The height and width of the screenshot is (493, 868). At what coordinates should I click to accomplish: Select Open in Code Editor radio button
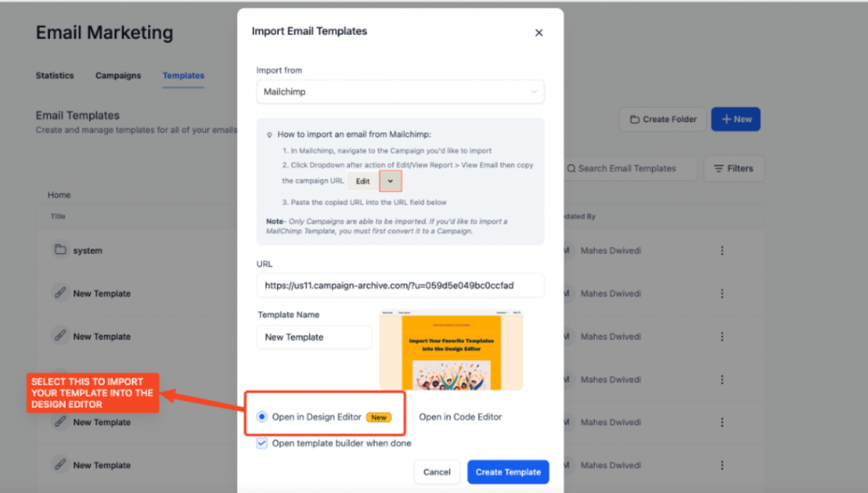point(410,416)
